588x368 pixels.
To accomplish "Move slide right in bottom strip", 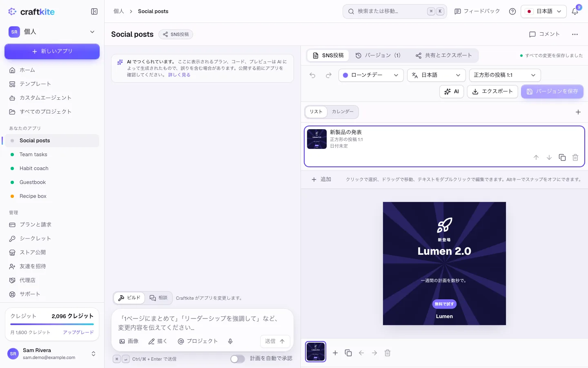I will pyautogui.click(x=374, y=353).
